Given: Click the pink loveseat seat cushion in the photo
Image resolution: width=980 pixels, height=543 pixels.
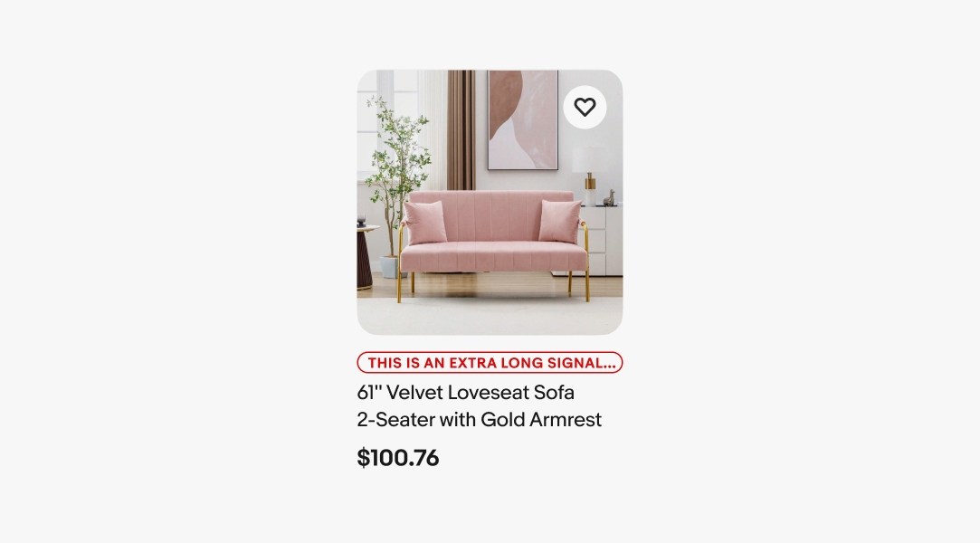Looking at the screenshot, I should 493,258.
